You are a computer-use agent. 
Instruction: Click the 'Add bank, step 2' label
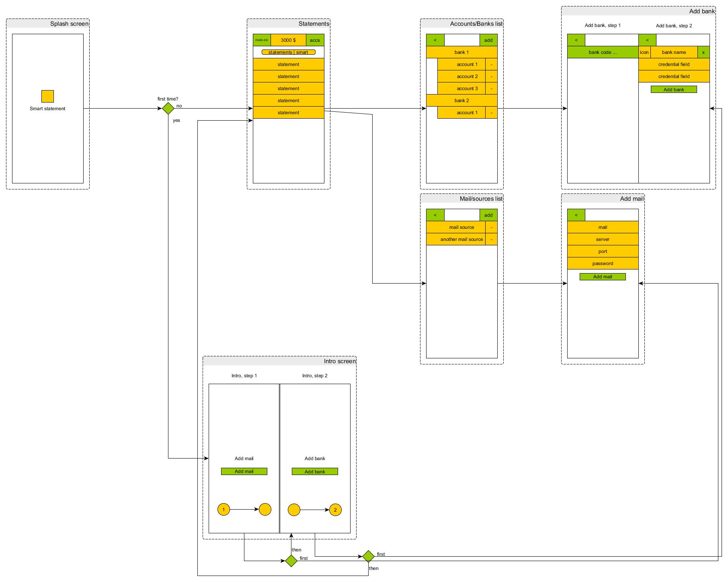click(674, 26)
